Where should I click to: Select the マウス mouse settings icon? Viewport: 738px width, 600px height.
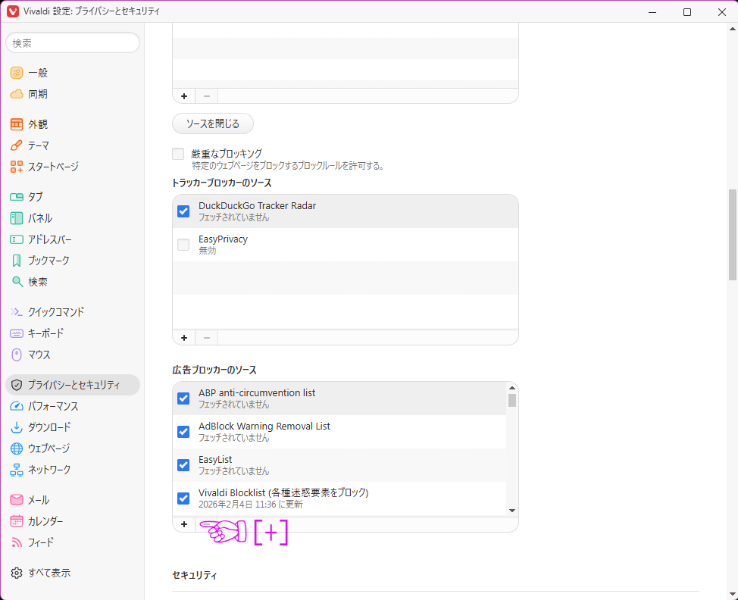[x=16, y=354]
